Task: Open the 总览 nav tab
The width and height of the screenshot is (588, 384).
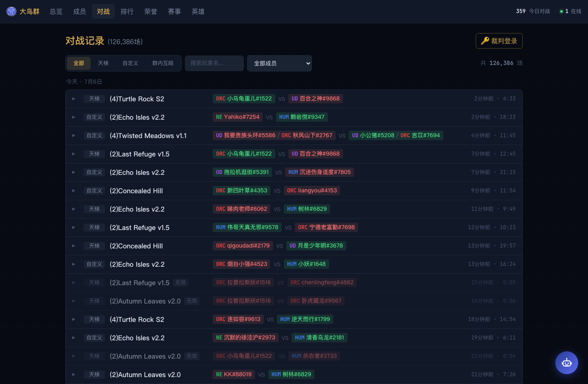Action: point(56,11)
